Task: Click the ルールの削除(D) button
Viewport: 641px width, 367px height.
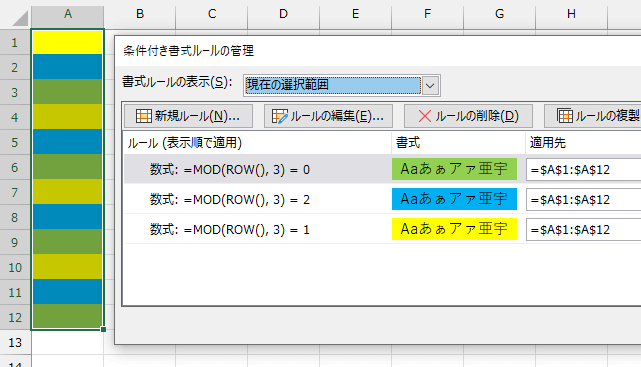Action: point(468,116)
